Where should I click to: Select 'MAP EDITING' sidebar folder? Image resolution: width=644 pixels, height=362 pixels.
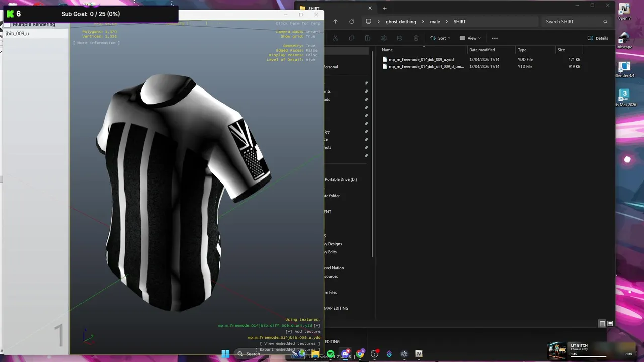(337, 308)
